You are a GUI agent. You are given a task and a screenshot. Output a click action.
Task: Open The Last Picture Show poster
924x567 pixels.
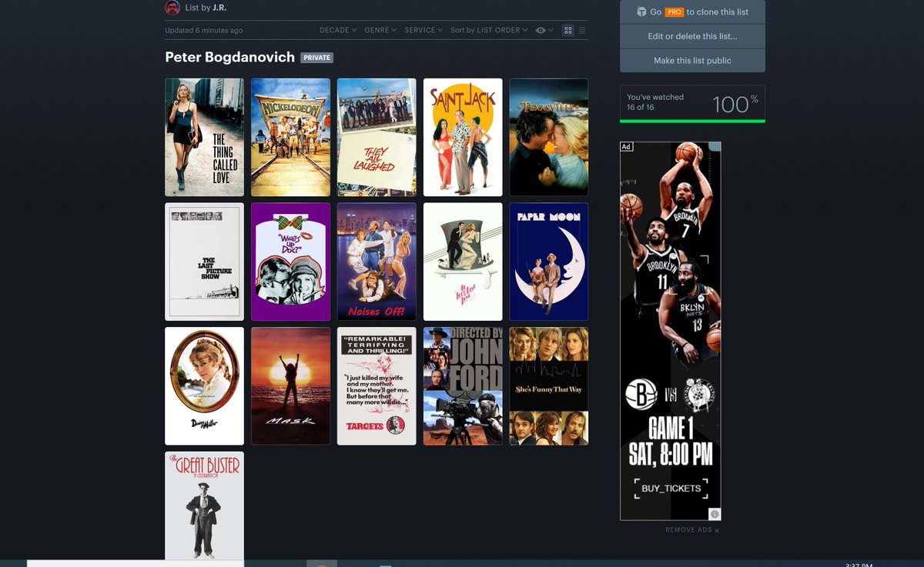pos(204,262)
